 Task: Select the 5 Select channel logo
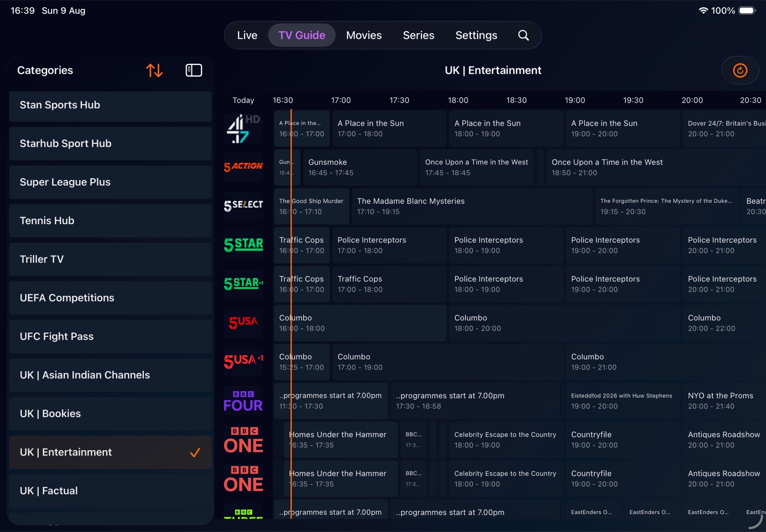(x=243, y=206)
